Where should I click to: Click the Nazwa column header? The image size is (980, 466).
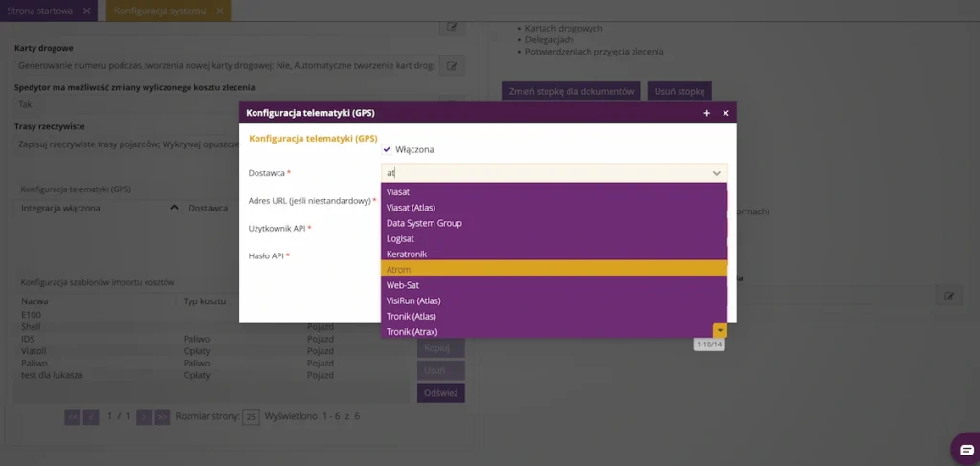tap(34, 301)
